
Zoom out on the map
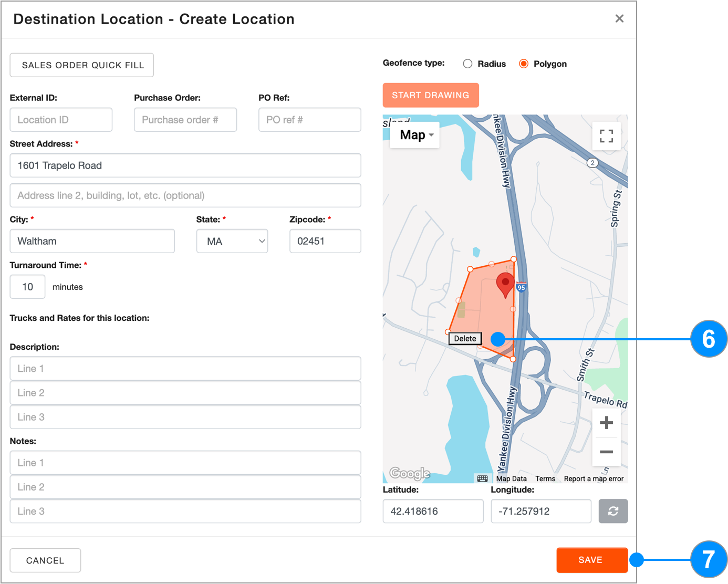(x=606, y=452)
